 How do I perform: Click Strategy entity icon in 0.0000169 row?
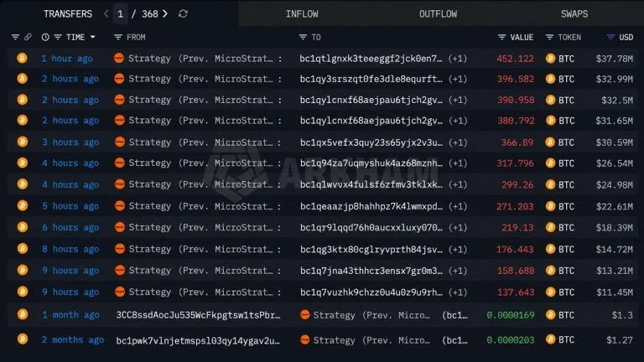(304, 315)
